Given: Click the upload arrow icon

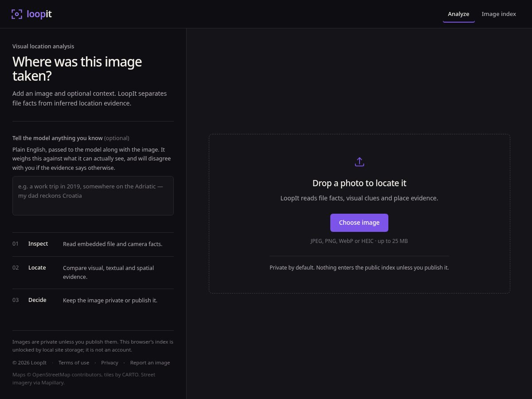Looking at the screenshot, I should coord(360,162).
